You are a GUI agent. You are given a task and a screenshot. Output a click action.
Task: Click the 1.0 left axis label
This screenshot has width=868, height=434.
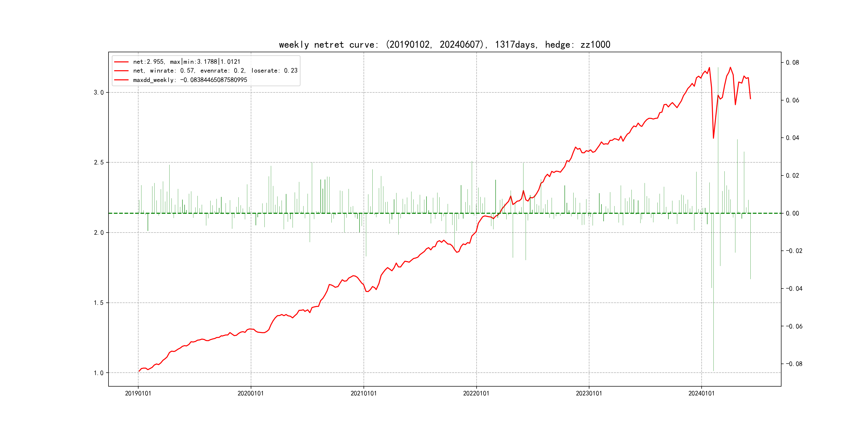[x=98, y=373]
